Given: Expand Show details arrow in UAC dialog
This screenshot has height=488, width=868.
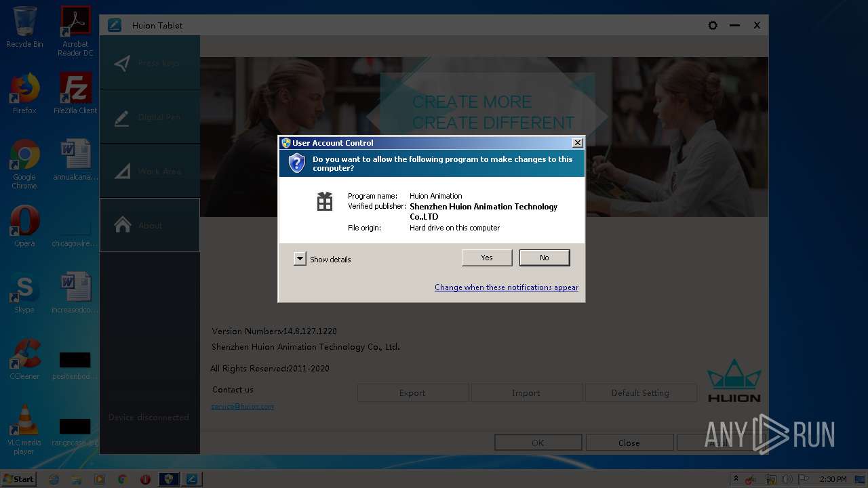Looking at the screenshot, I should click(300, 259).
